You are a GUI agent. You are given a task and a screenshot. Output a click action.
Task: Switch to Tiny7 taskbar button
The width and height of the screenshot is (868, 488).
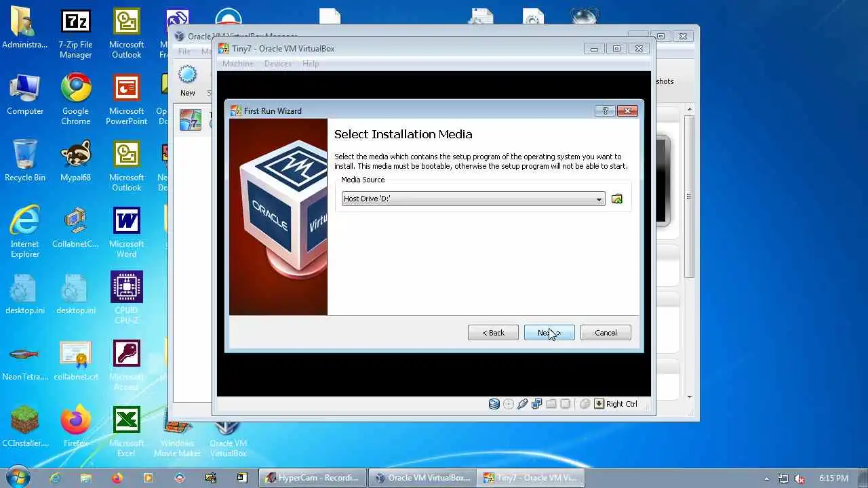(x=531, y=478)
